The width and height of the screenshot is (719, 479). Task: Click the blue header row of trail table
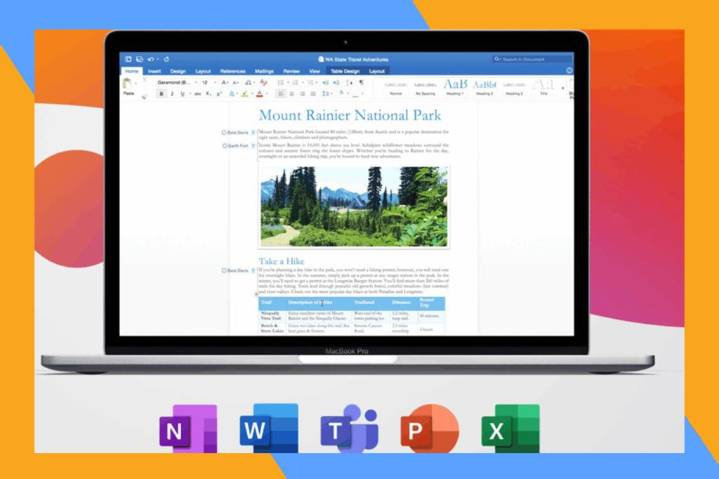(352, 303)
